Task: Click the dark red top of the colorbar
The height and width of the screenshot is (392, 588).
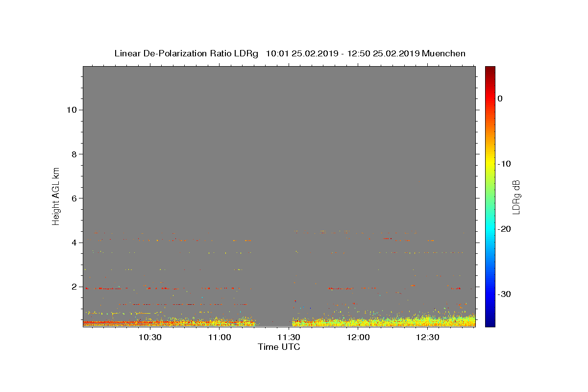Action: 490,70
